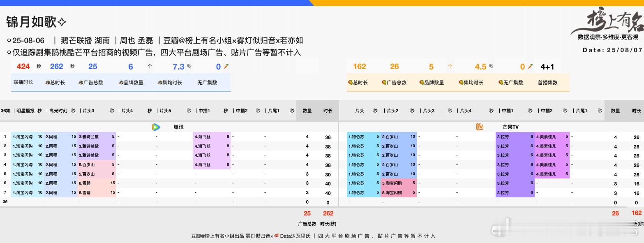
Task: Click the blue 262 Tencent duration value
Action: coord(57,66)
